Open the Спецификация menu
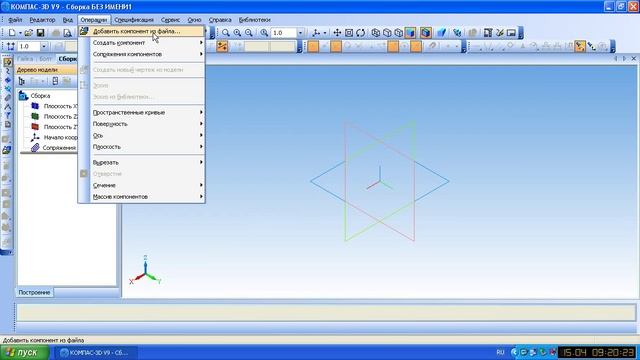The height and width of the screenshot is (360, 640). pyautogui.click(x=134, y=20)
